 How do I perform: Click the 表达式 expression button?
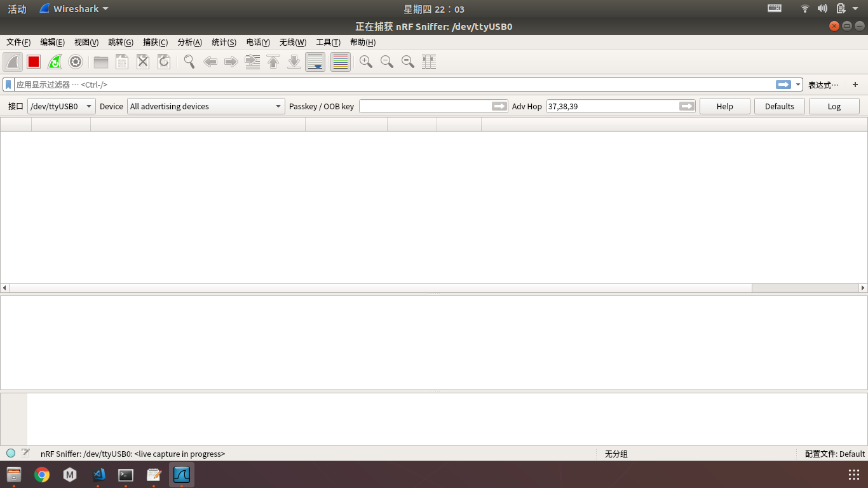[x=824, y=85]
